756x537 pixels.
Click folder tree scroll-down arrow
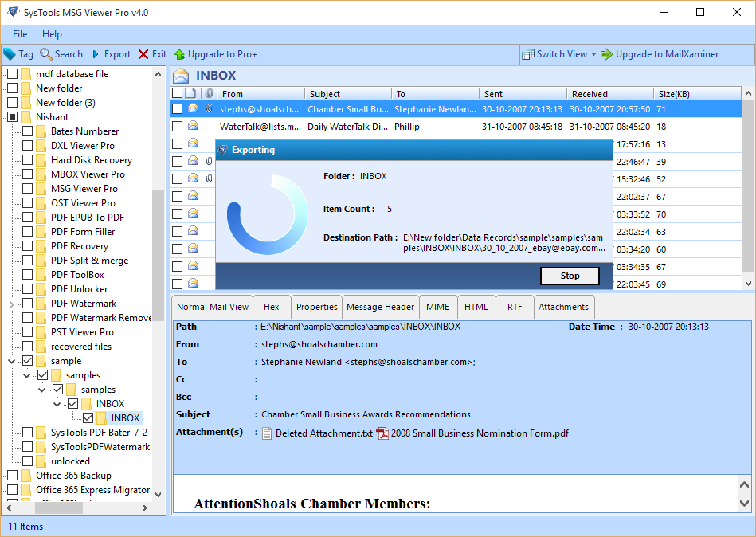point(159,495)
